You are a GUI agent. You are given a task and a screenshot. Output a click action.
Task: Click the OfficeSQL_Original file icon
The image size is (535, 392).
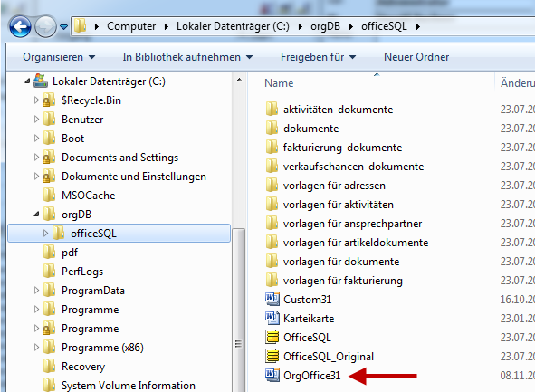pos(272,356)
